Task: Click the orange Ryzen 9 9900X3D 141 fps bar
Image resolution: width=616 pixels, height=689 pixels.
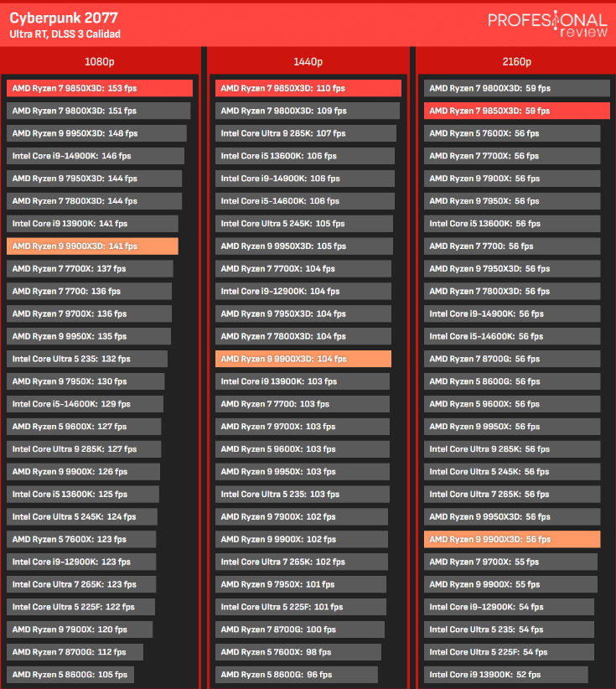Action: (x=92, y=246)
